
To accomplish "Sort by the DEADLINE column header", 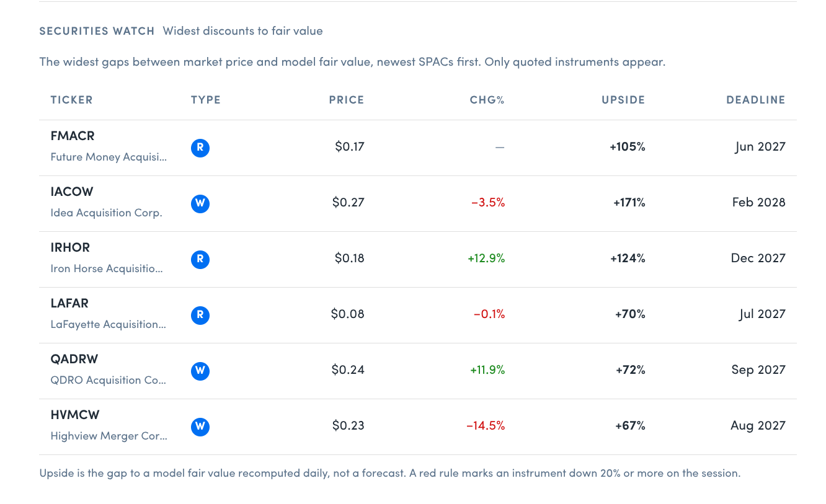I will click(756, 100).
